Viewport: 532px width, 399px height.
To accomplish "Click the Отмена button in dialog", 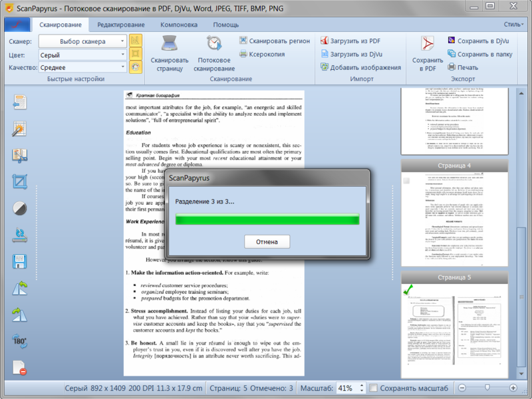I will [x=267, y=242].
